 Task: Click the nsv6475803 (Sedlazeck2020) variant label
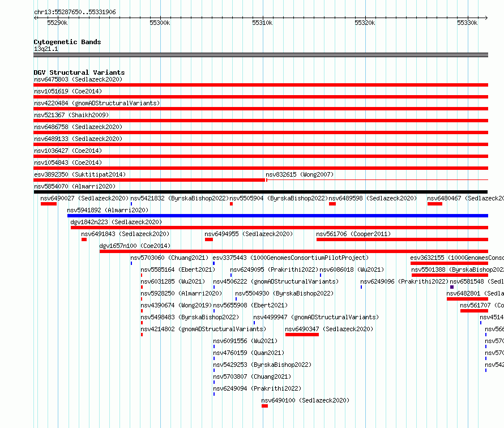(78, 79)
